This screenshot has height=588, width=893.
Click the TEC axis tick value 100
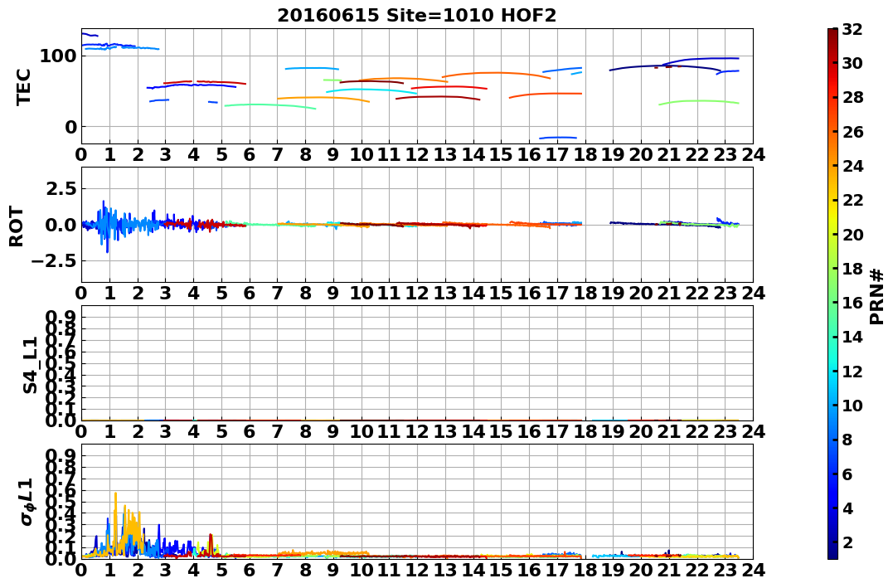pos(58,56)
